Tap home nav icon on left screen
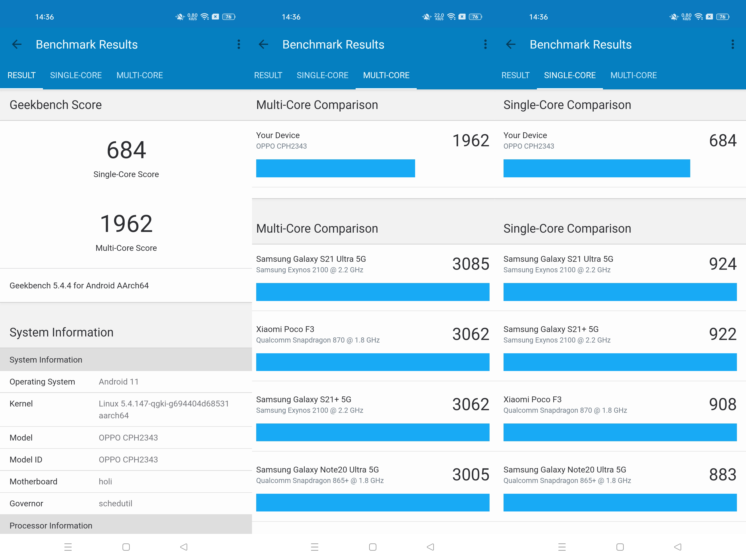Image resolution: width=746 pixels, height=560 pixels. pyautogui.click(x=126, y=547)
